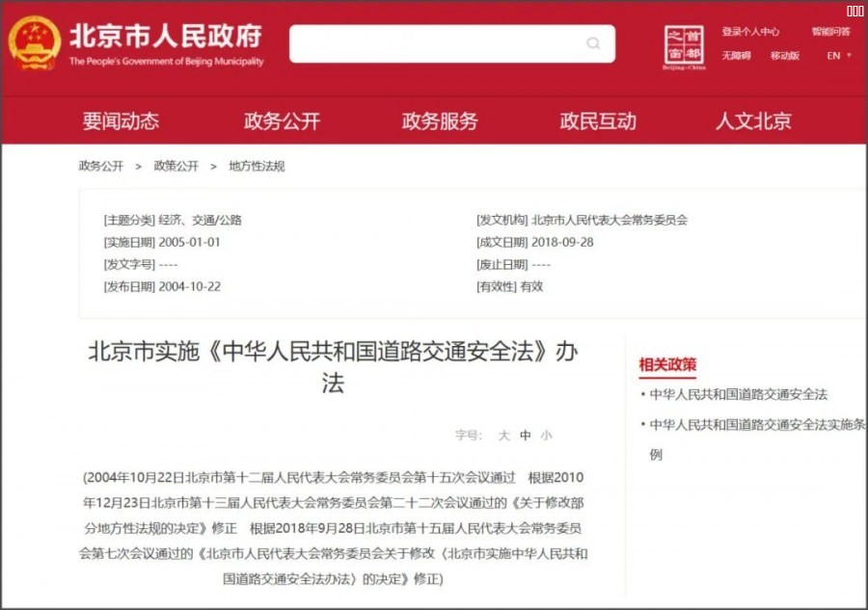
Task: Open 智能问答 smart Q&A link
Action: click(x=830, y=32)
